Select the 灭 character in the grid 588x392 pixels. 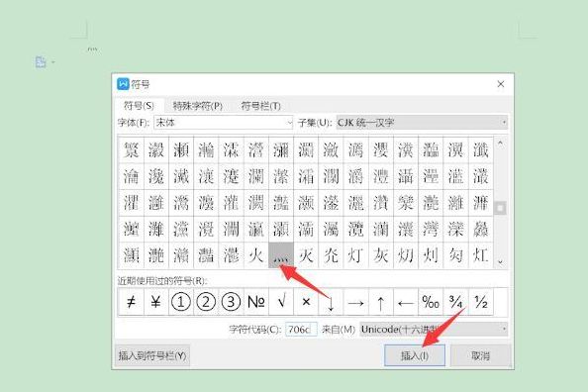[x=306, y=255]
